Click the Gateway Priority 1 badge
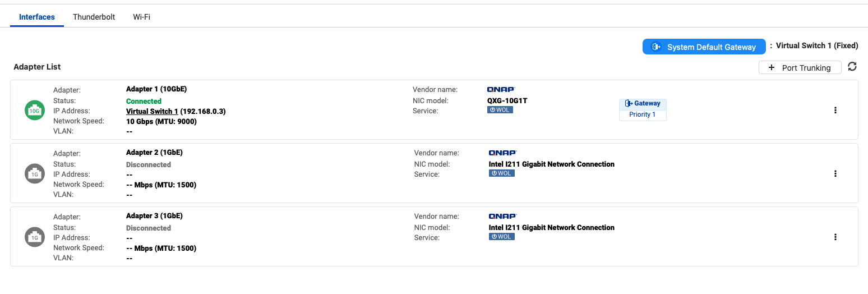Viewport: 868px width, 294px height. pyautogui.click(x=643, y=109)
